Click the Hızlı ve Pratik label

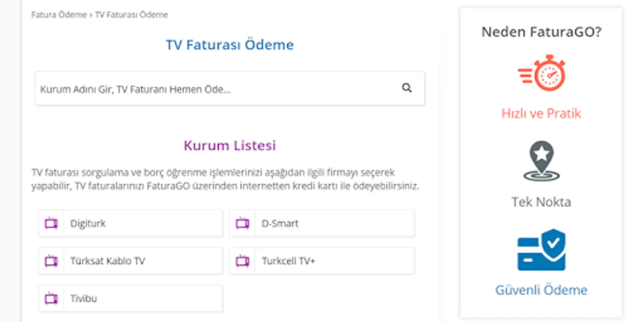(x=541, y=113)
